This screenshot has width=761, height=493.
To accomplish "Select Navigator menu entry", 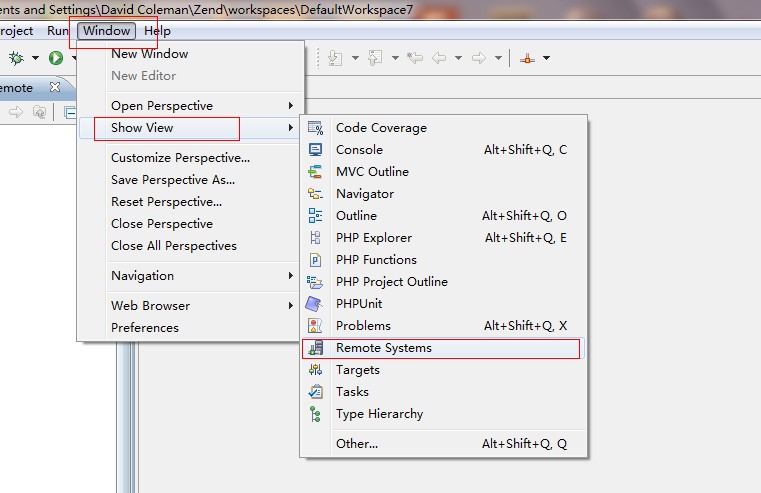I will [443, 194].
